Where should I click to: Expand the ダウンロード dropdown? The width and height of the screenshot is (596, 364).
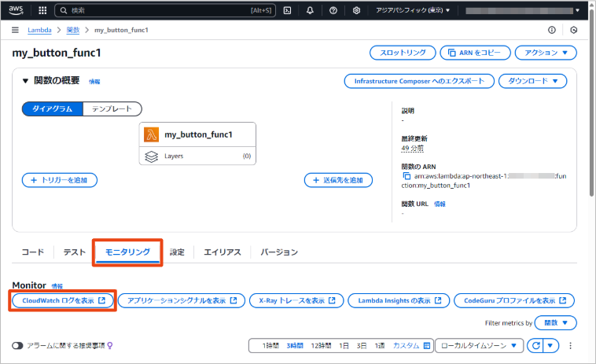coord(532,81)
